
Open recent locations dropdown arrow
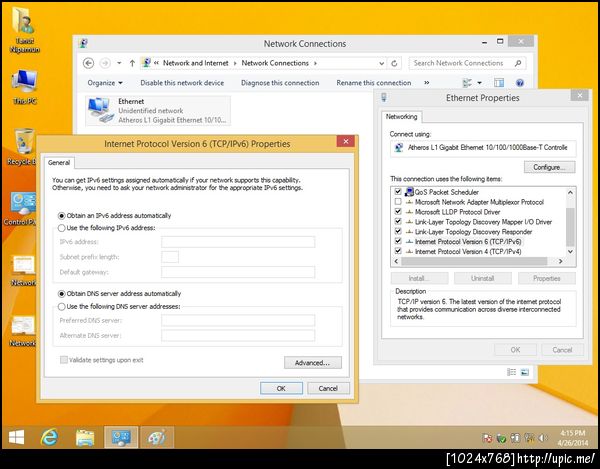(119, 63)
